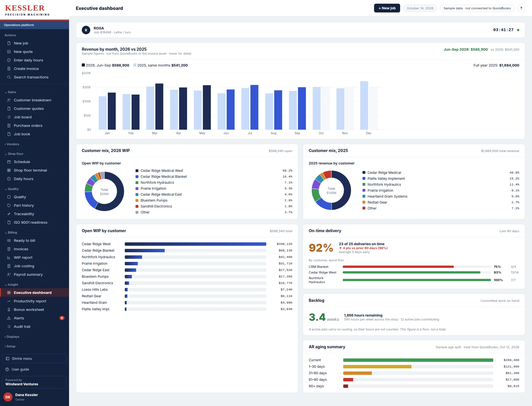532x406 pixels.
Task: Collapse the Sales section
Action: tap(10, 92)
